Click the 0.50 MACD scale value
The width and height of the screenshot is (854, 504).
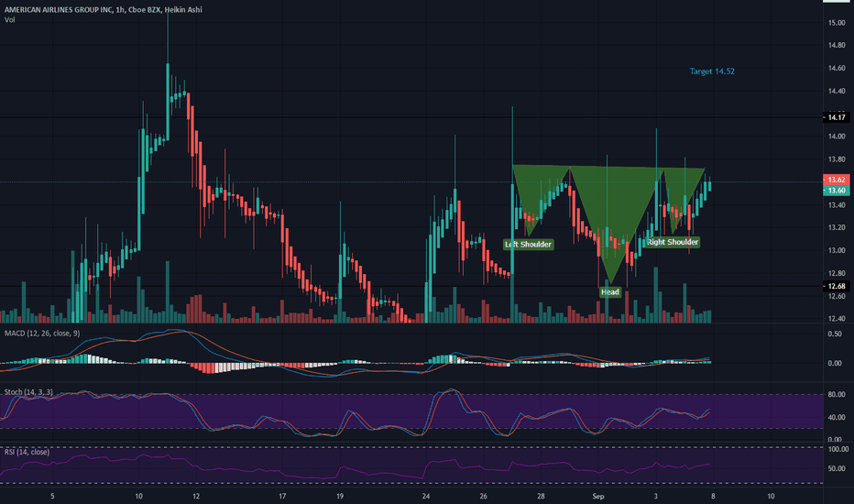[x=835, y=334]
